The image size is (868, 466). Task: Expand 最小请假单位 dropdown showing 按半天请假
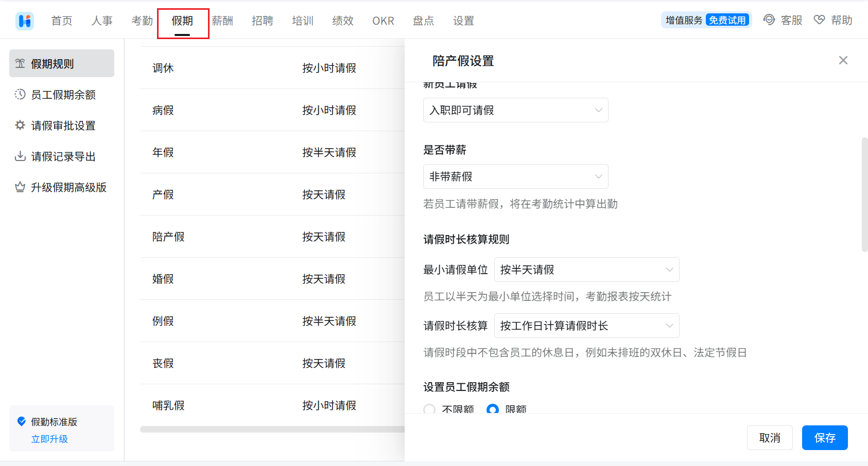(x=586, y=270)
